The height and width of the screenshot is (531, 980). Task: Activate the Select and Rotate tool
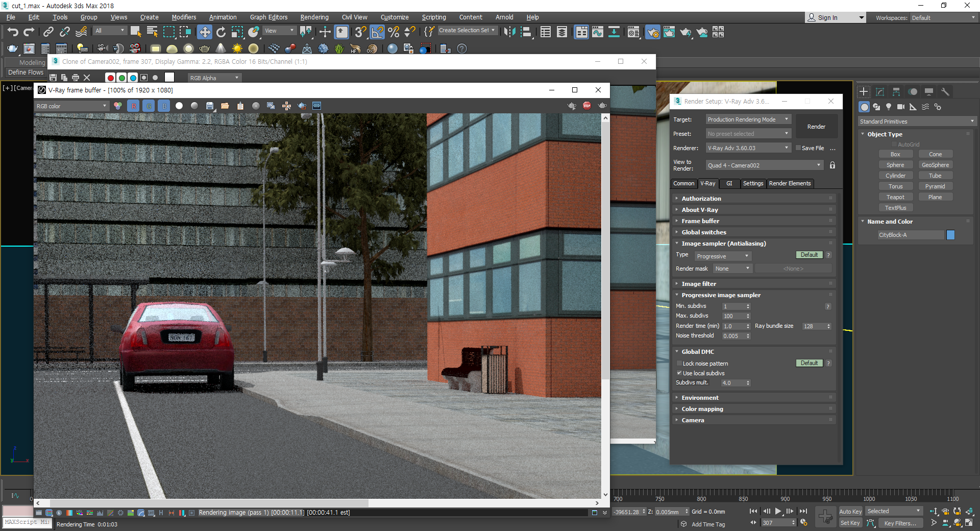(x=220, y=32)
